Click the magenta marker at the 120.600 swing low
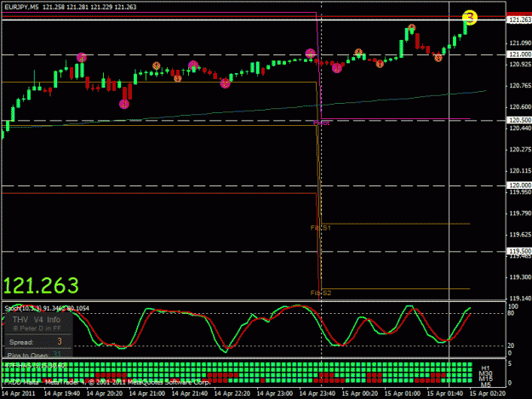 coord(124,104)
